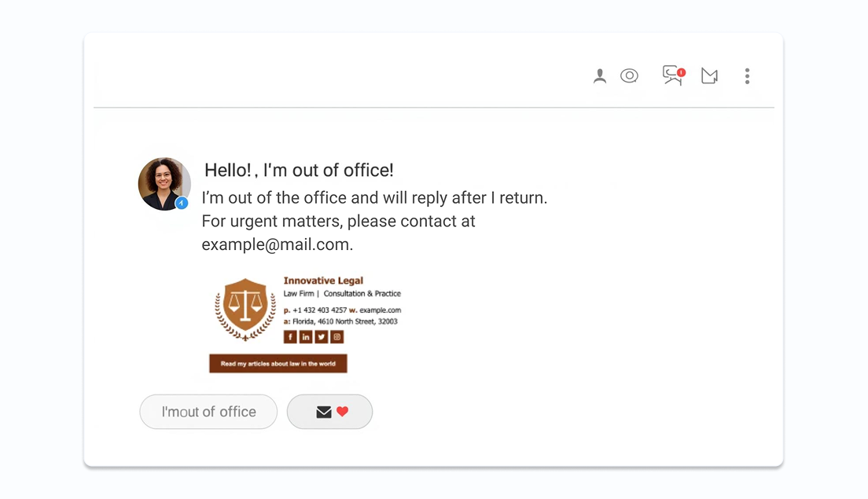Image resolution: width=868 pixels, height=499 pixels.
Task: Click the phone number +1 432 403 4257
Action: (x=320, y=310)
